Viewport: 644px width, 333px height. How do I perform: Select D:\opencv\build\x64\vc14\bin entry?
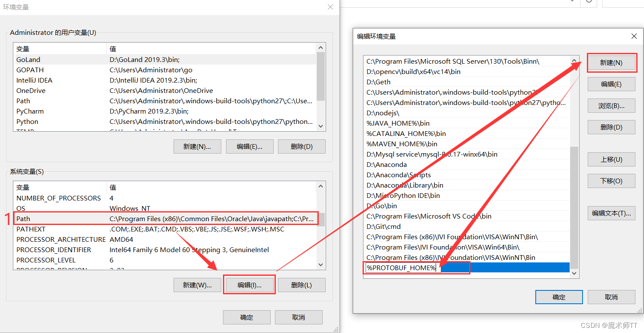(467, 72)
